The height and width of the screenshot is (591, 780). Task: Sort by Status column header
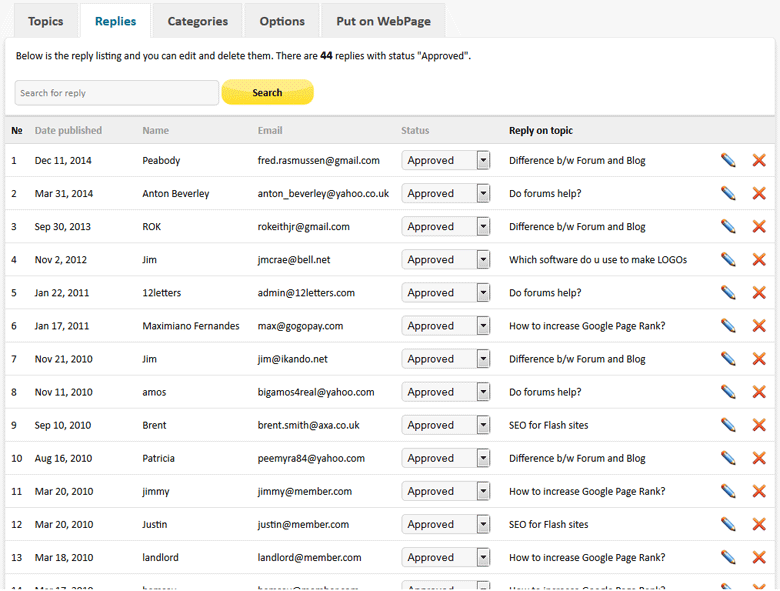pyautogui.click(x=415, y=130)
